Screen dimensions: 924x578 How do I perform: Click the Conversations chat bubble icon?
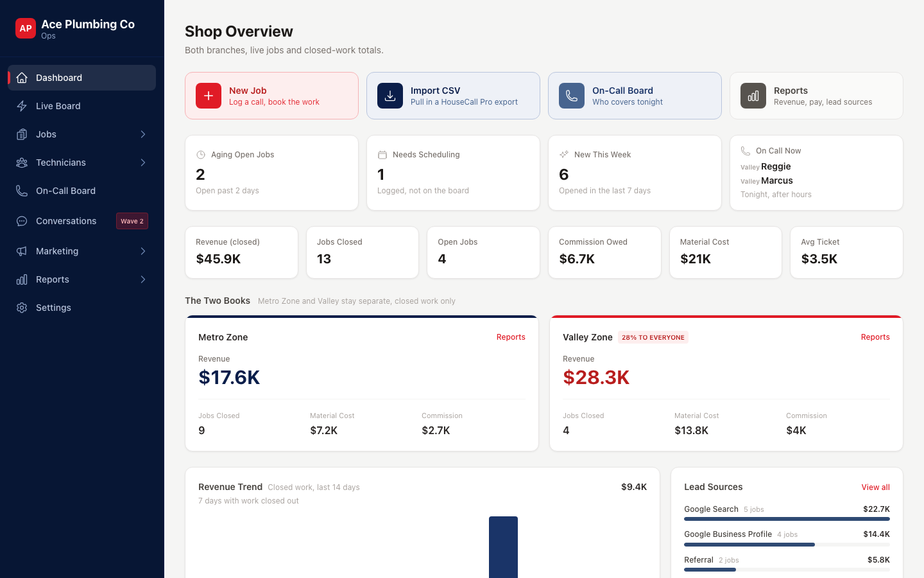coord(22,221)
